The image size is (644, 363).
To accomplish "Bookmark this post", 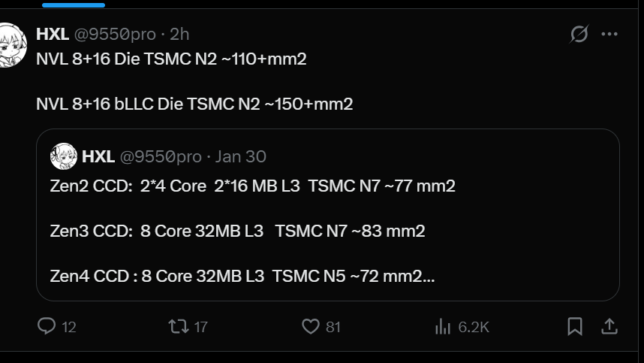I will pos(575,326).
